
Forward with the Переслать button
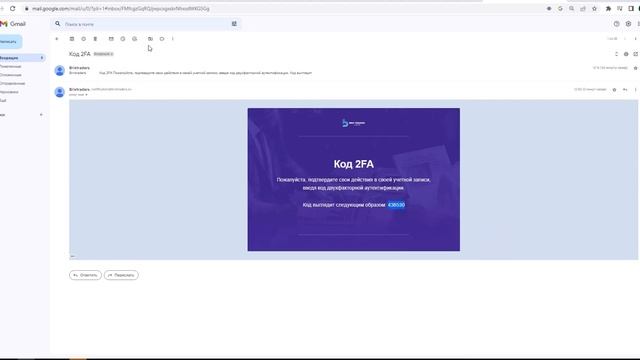point(121,275)
